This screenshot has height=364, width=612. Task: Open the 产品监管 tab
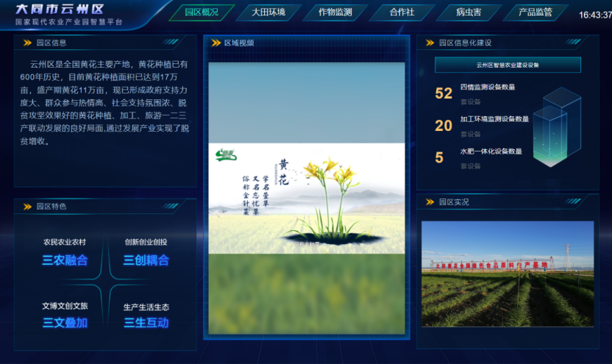(535, 13)
